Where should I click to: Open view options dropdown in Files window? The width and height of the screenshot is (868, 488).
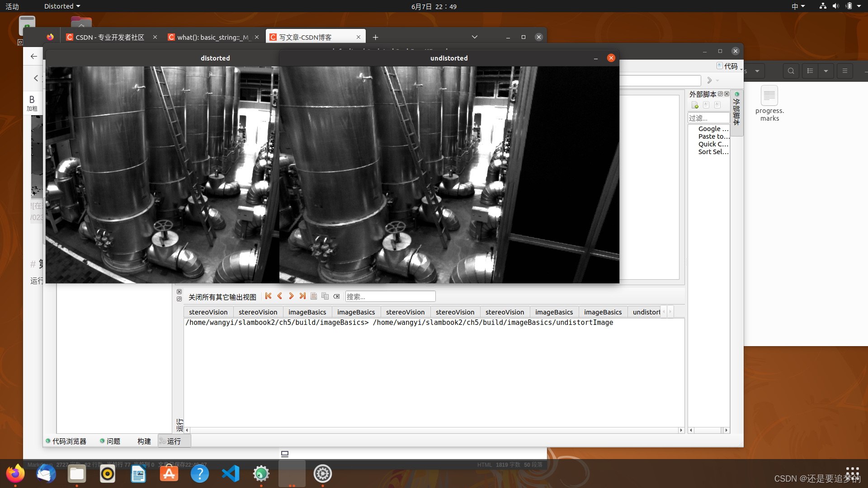click(x=826, y=71)
